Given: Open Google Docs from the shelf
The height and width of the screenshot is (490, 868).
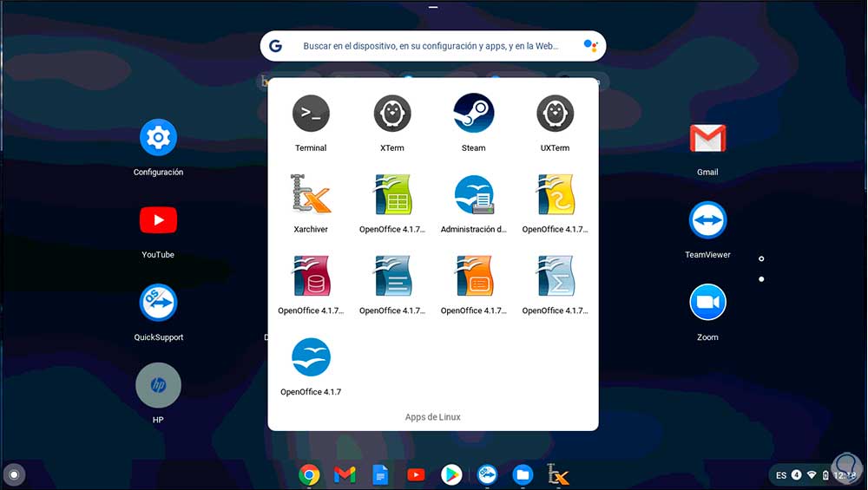Looking at the screenshot, I should point(380,475).
